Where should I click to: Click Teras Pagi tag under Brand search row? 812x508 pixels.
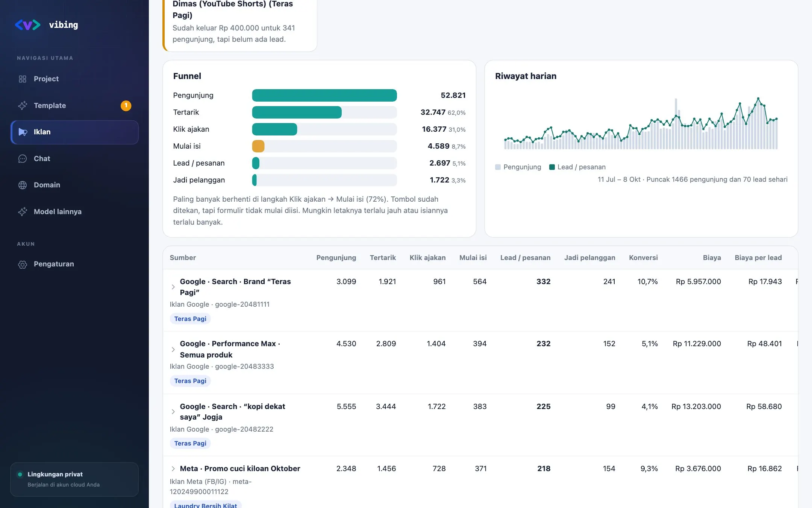[x=190, y=319]
